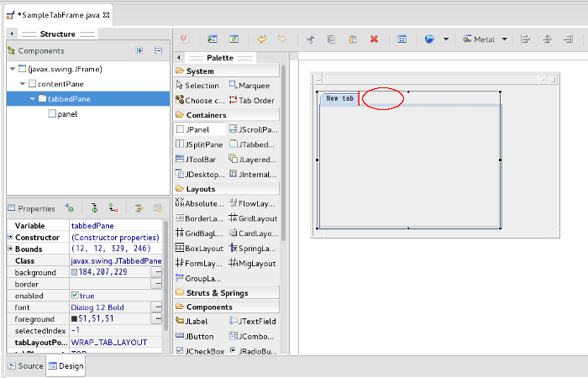Click Restore default value icon in Properties
Screen dimensions: 588x378
click(x=158, y=208)
